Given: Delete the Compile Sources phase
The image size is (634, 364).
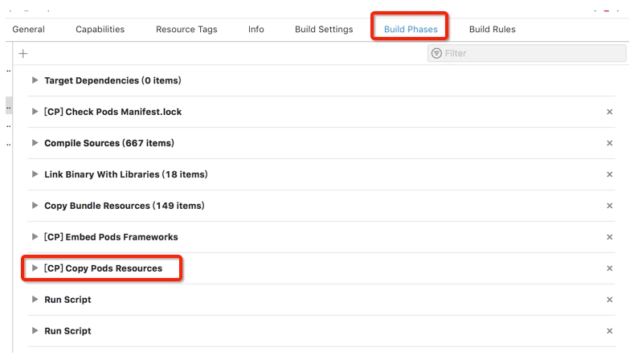Looking at the screenshot, I should pos(610,143).
